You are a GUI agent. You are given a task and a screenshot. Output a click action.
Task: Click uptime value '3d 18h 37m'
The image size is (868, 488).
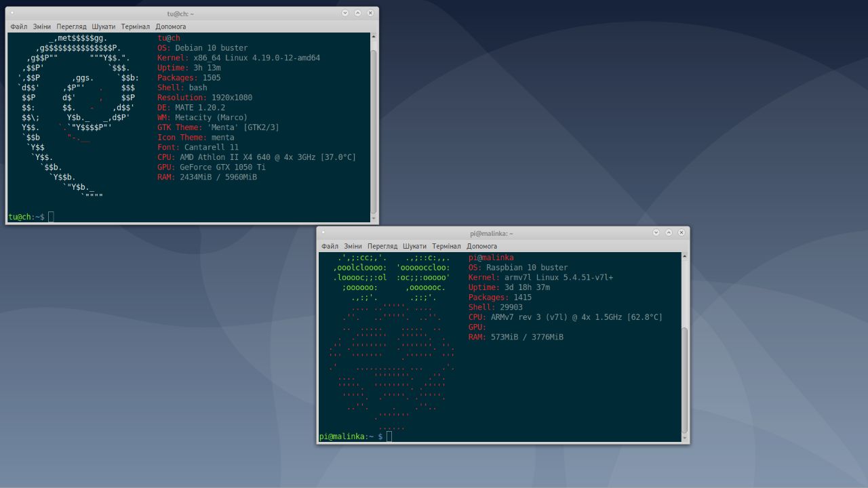coord(527,287)
